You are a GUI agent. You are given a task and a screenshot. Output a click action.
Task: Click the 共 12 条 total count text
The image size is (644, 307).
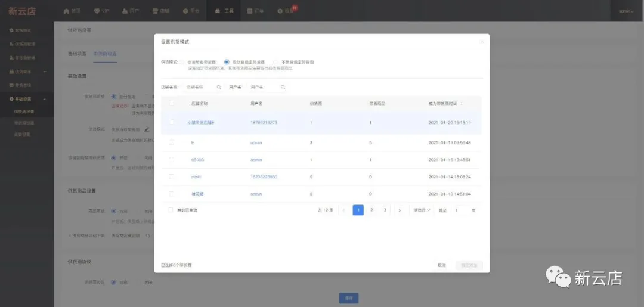pyautogui.click(x=326, y=210)
